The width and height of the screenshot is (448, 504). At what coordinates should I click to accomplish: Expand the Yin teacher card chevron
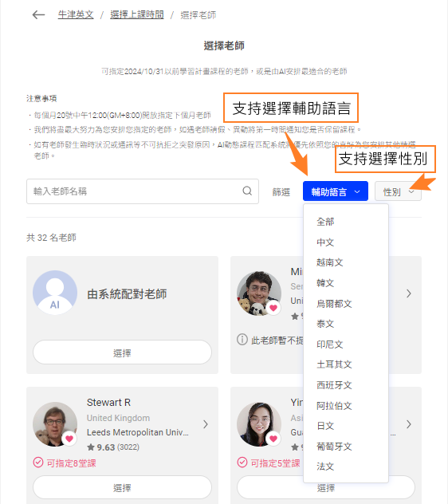pyautogui.click(x=408, y=424)
